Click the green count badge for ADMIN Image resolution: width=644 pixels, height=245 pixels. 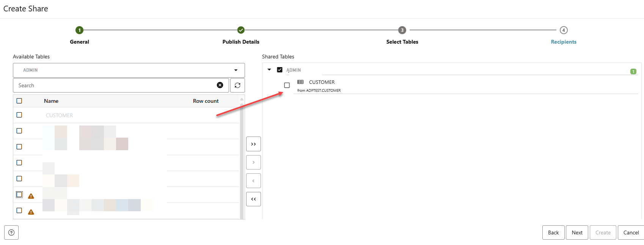coord(633,71)
